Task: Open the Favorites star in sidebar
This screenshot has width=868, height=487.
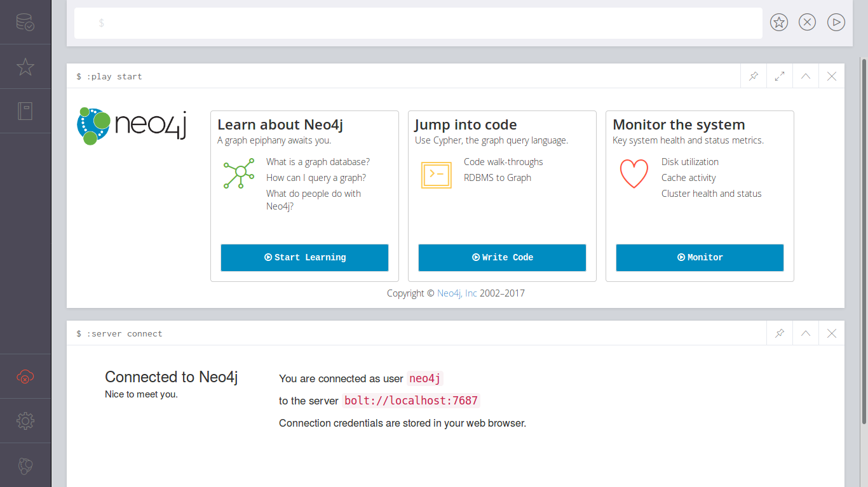Action: click(25, 67)
